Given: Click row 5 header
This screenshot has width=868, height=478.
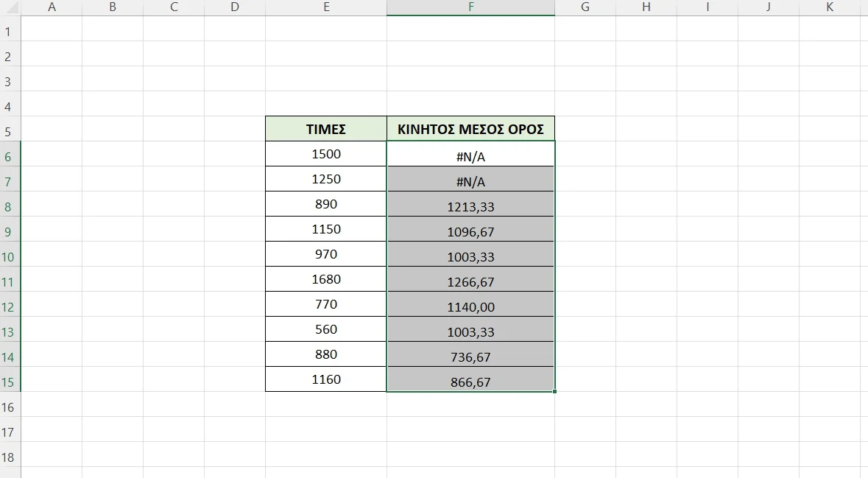Looking at the screenshot, I should 9,132.
